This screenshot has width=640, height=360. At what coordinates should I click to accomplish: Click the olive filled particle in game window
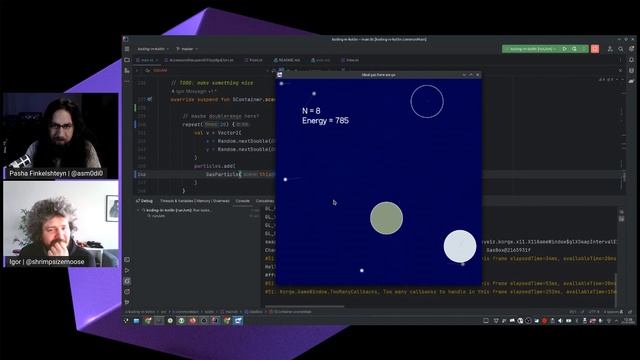387,218
